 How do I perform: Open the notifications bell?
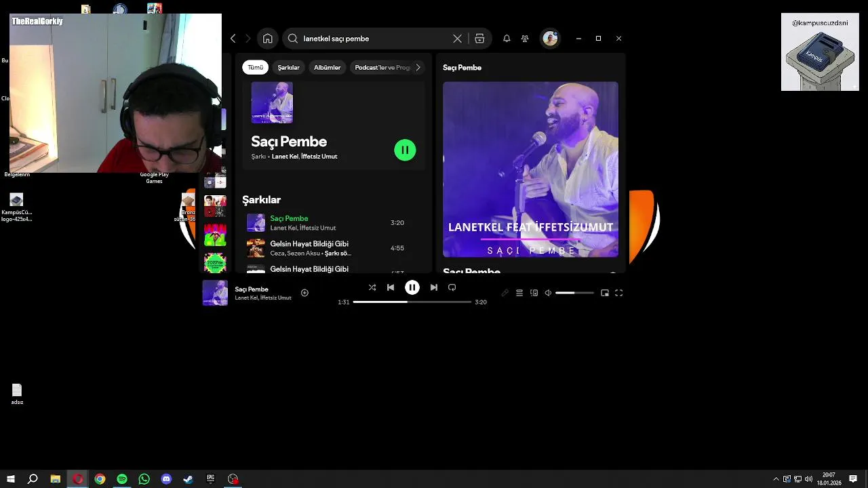pos(507,39)
